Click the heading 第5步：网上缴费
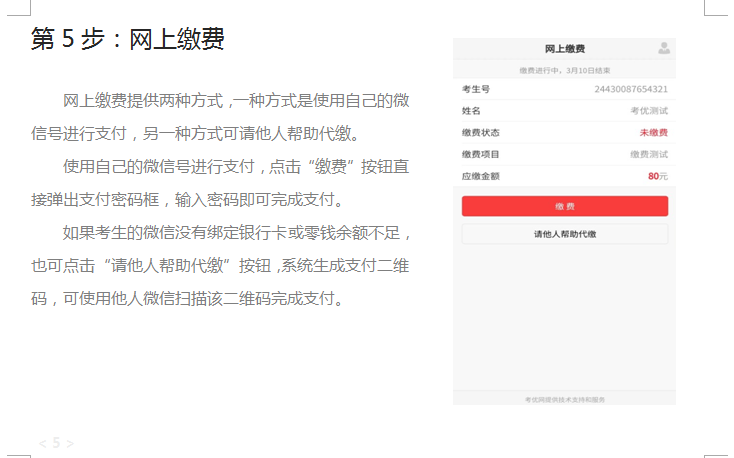The image size is (734, 458). 127,39
